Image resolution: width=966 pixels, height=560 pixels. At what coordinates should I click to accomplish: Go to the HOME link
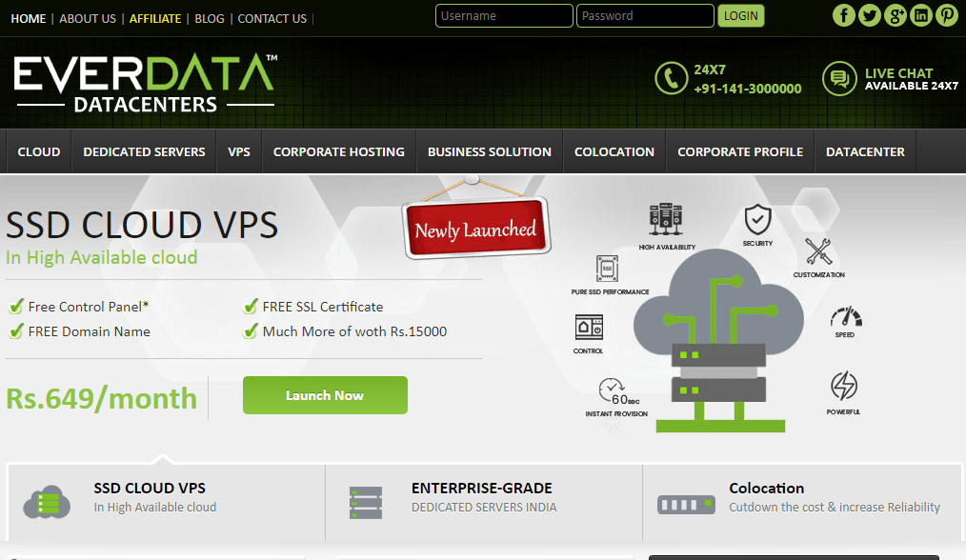pos(29,18)
